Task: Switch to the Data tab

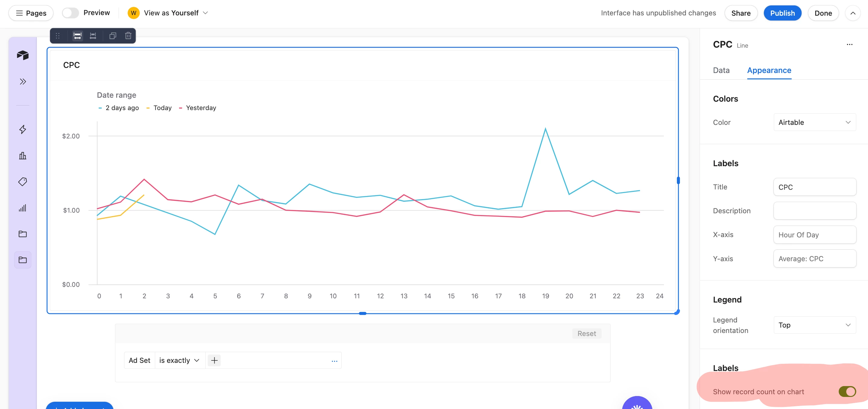Action: tap(721, 70)
